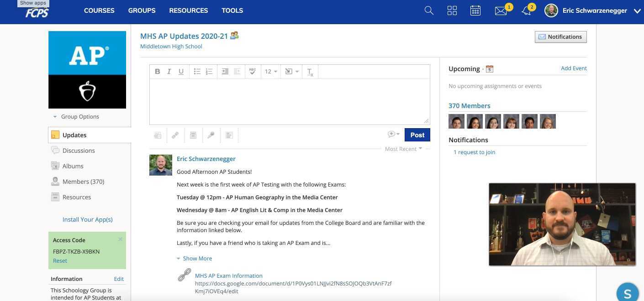Attach a link to the update

(x=175, y=135)
